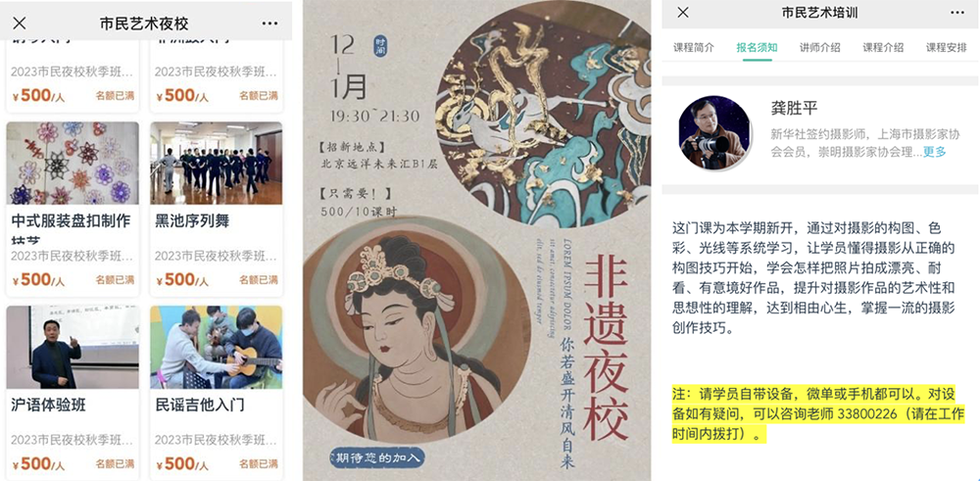Open the 民谣吉他入门 course photo

pos(217,348)
